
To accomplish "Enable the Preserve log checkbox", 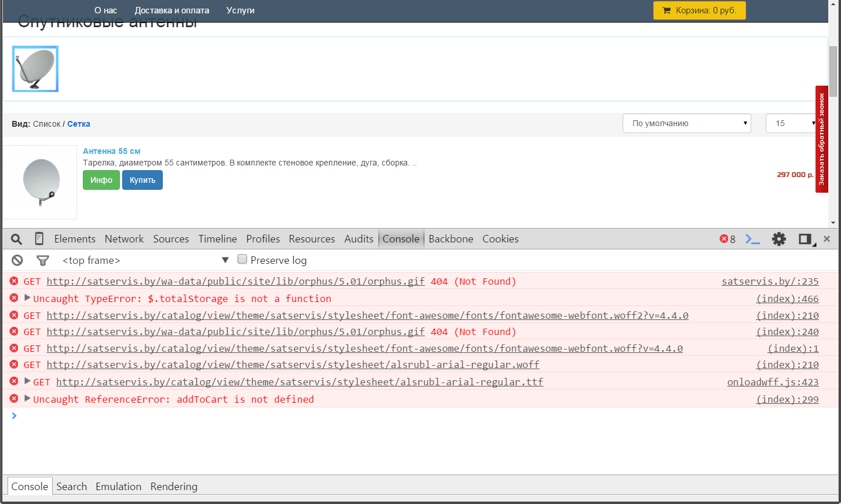I will [242, 259].
